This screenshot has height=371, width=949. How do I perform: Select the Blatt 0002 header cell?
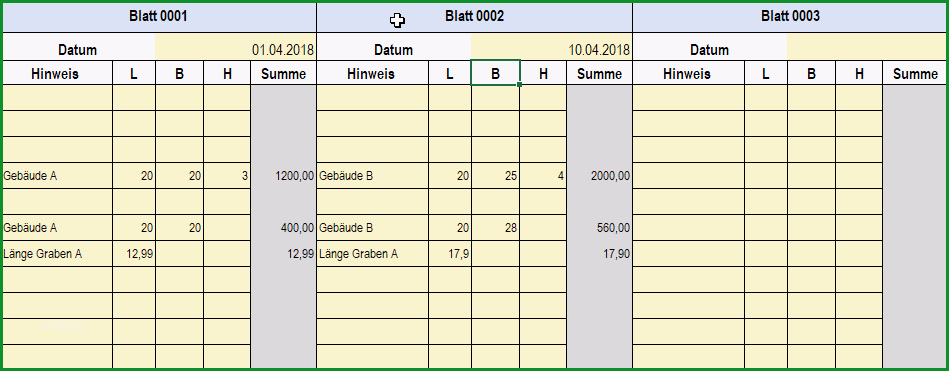(474, 17)
